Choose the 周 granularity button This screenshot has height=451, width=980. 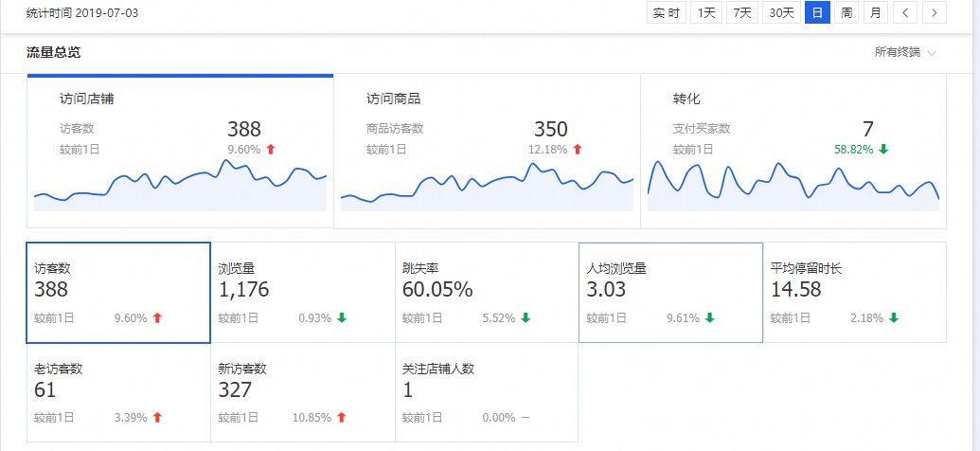[x=846, y=12]
